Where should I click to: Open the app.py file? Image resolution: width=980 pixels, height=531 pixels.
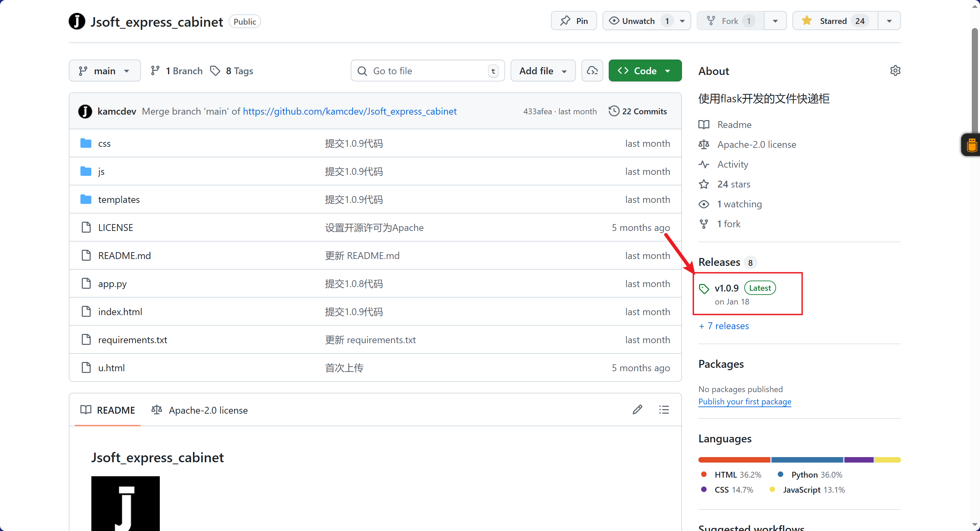(112, 284)
